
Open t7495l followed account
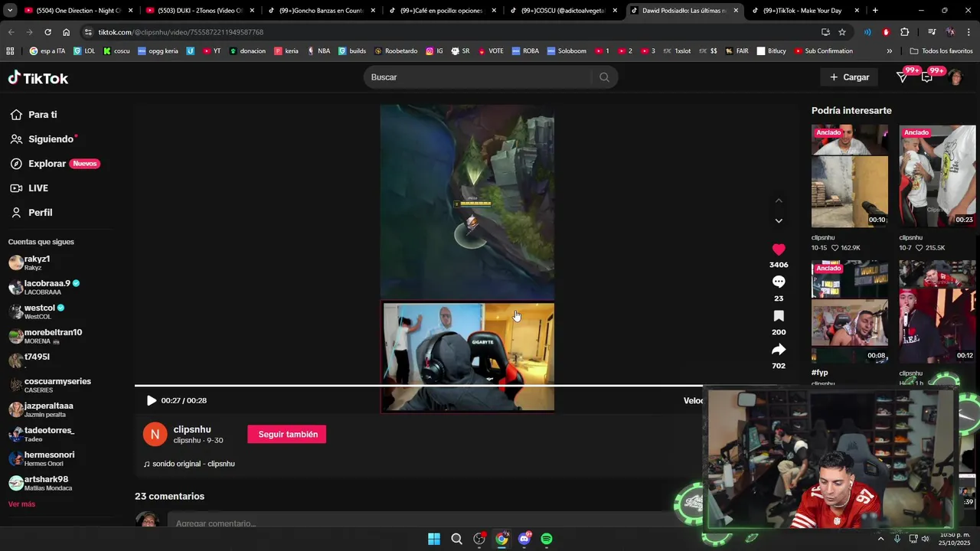pos(29,360)
